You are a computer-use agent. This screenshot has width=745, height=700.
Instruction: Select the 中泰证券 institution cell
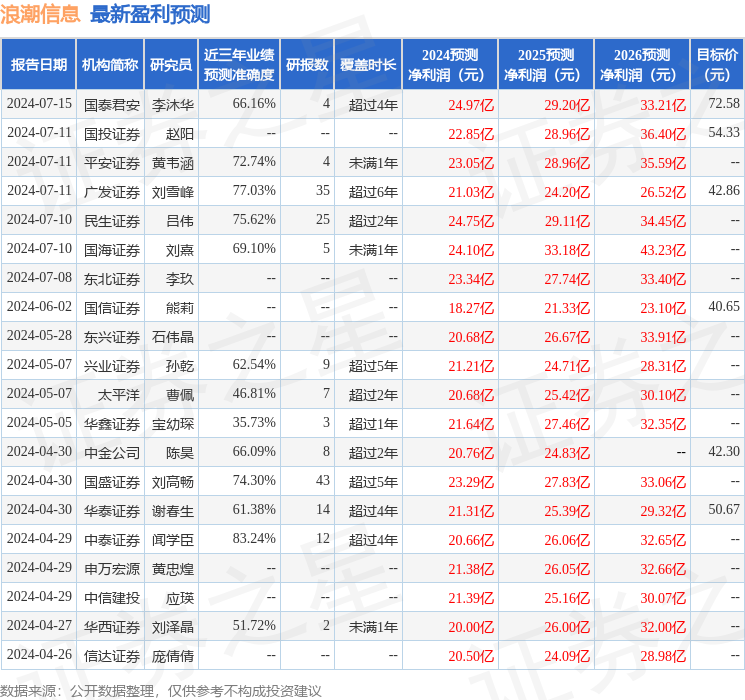[x=112, y=540]
